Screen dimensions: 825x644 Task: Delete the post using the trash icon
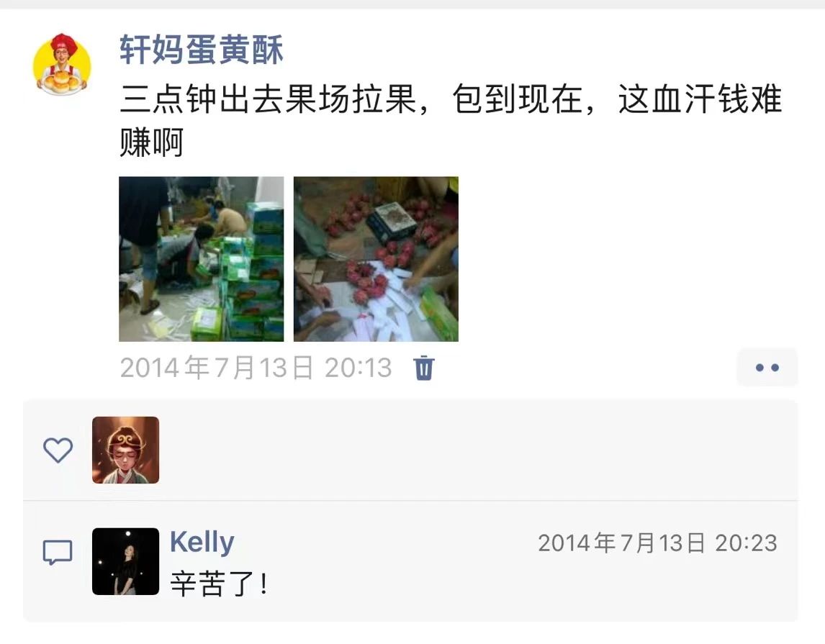423,368
